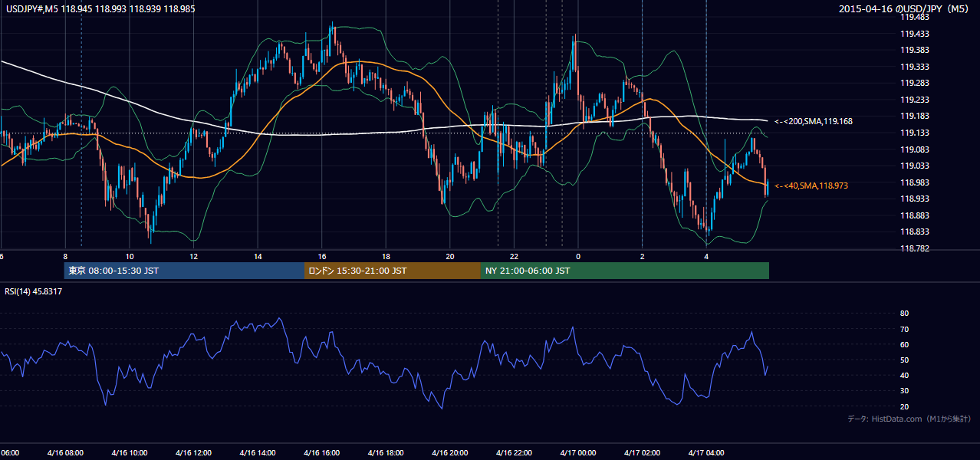Click the 4/16 08:00 bottom time label
Screen dimensions: 980x460
click(x=65, y=452)
